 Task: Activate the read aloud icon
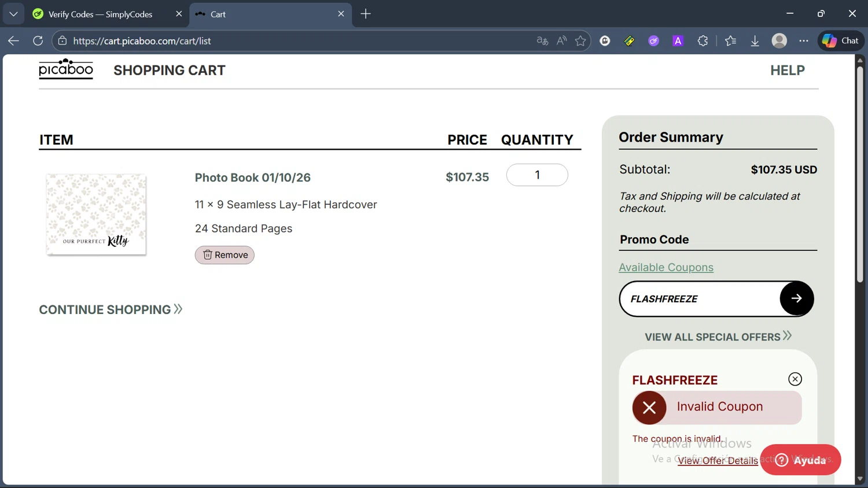[x=561, y=40]
